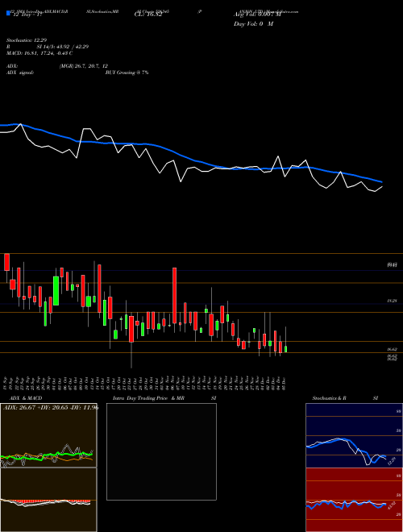Click the blue stochastics mini chart

(354, 435)
